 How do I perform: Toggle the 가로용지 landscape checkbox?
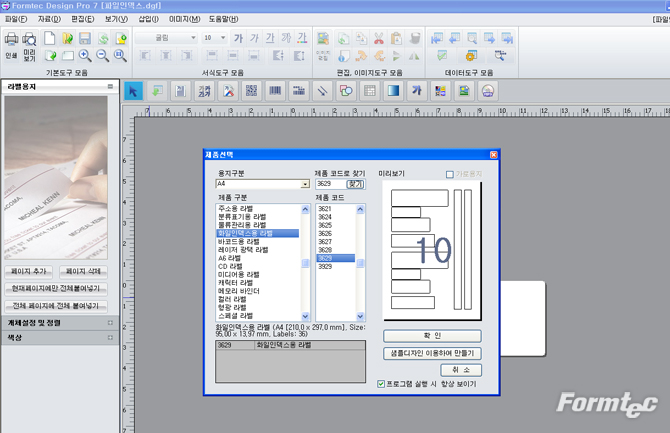tap(450, 174)
